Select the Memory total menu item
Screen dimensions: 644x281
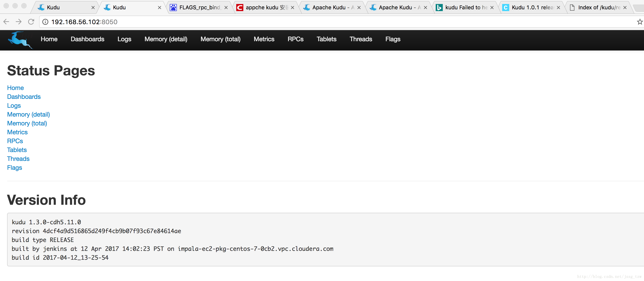(221, 39)
